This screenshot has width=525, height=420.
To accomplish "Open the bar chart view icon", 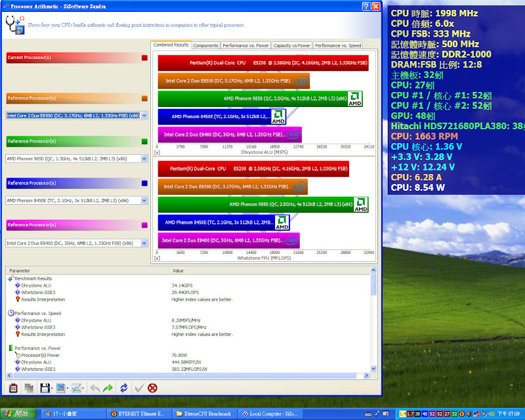I will coord(61,388).
